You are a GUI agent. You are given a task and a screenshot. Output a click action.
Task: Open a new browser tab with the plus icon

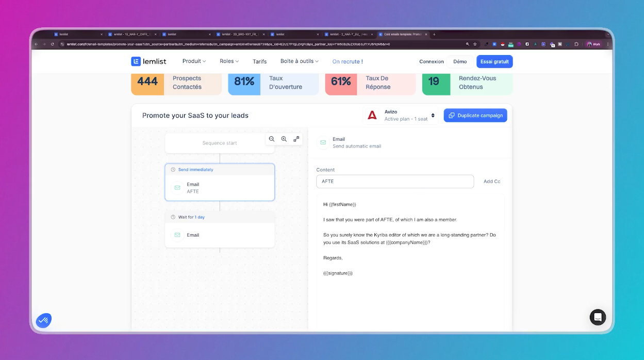(434, 35)
